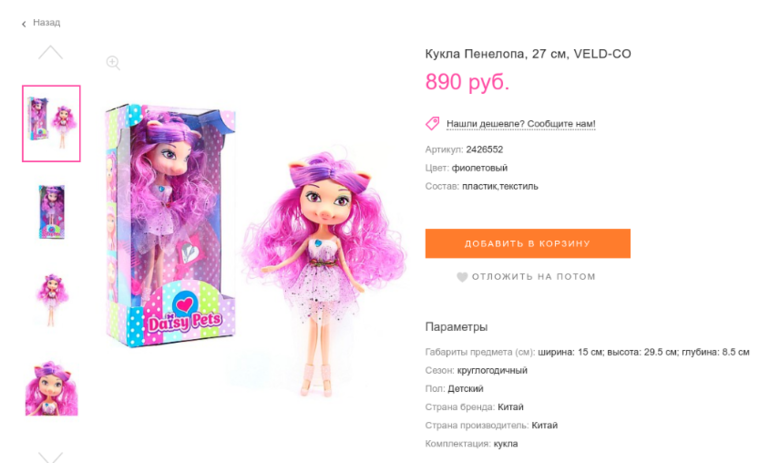Click the 890 руб. price text

(467, 82)
